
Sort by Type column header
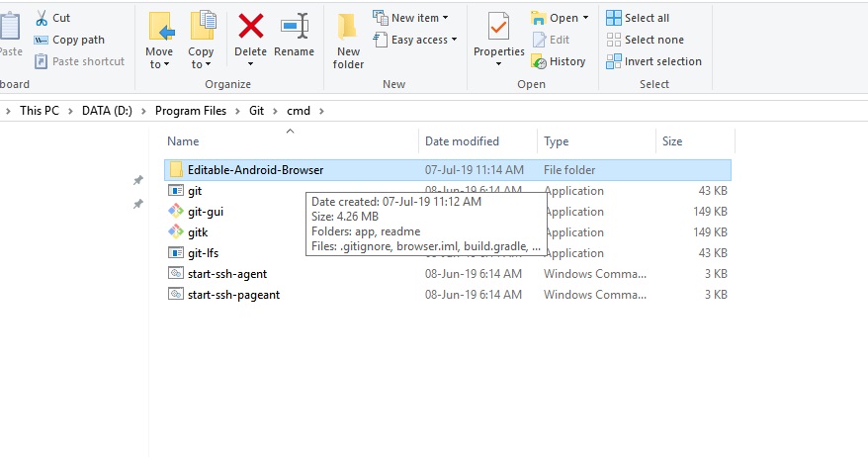coord(556,141)
